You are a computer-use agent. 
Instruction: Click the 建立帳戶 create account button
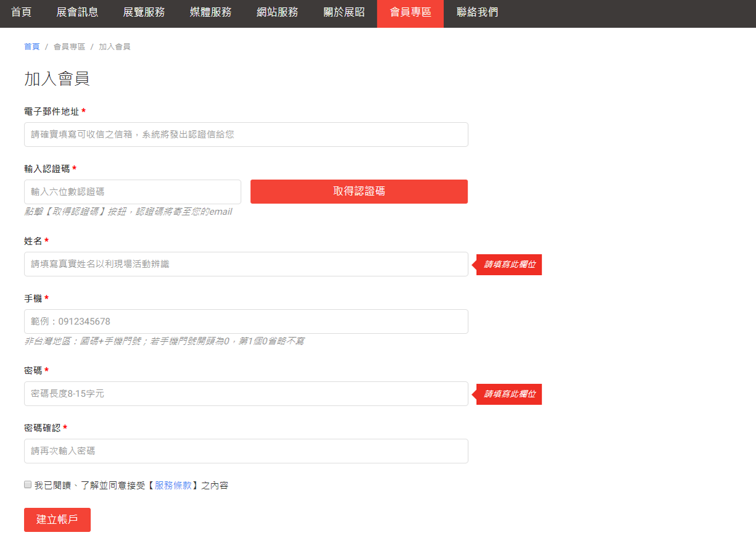pyautogui.click(x=57, y=520)
